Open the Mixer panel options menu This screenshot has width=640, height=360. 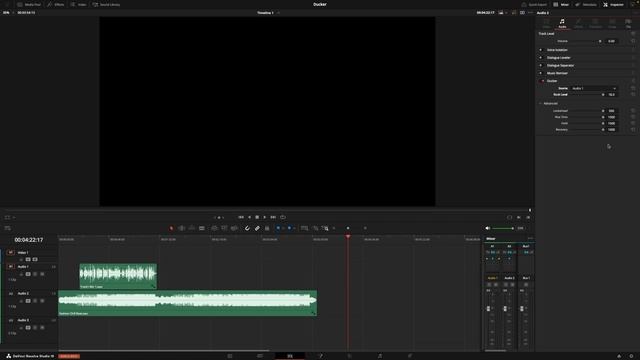click(530, 239)
